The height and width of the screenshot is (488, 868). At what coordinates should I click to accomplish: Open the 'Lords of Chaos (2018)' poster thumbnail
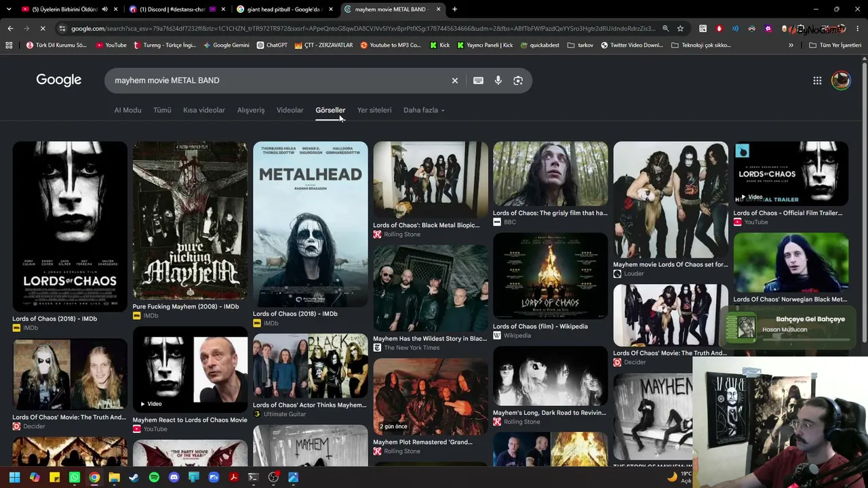click(x=70, y=226)
